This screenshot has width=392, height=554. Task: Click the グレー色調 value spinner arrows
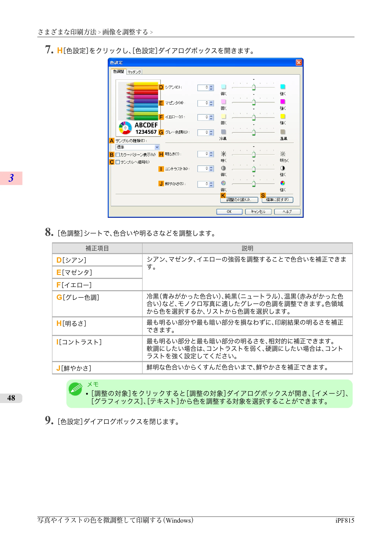[x=211, y=132]
